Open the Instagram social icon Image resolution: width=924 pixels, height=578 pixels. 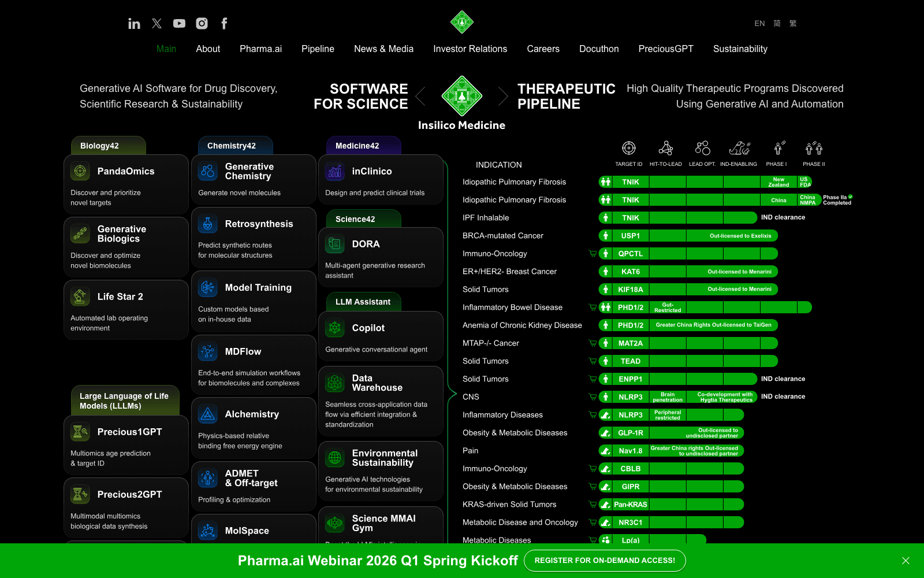click(202, 23)
